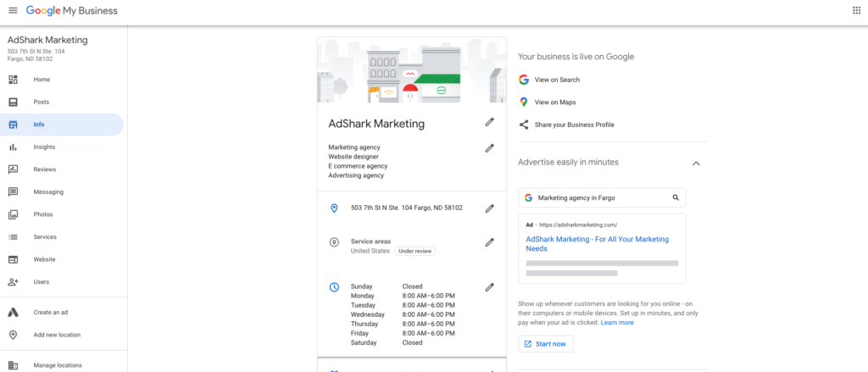Click the Marketing agency category text

coord(354,147)
